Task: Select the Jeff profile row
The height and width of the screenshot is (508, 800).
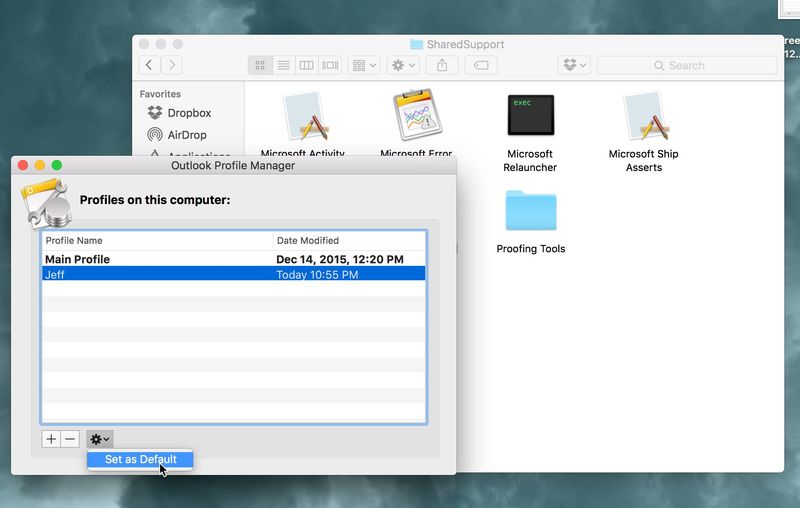Action: [x=234, y=274]
